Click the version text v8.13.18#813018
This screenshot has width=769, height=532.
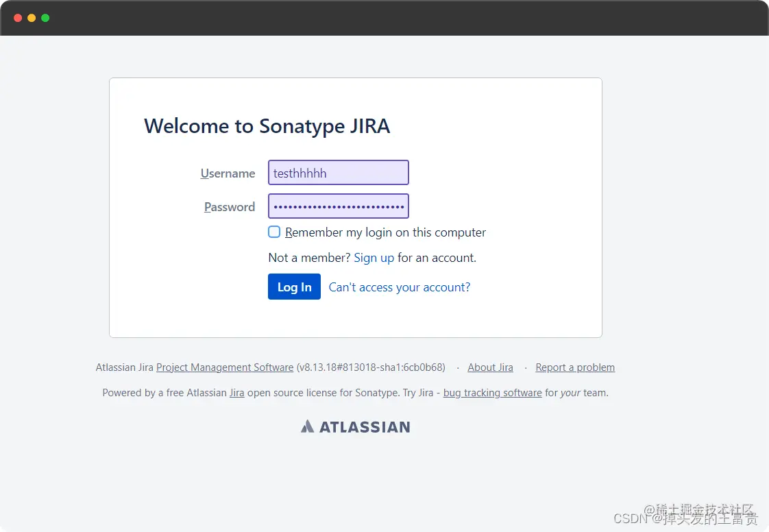coord(371,367)
